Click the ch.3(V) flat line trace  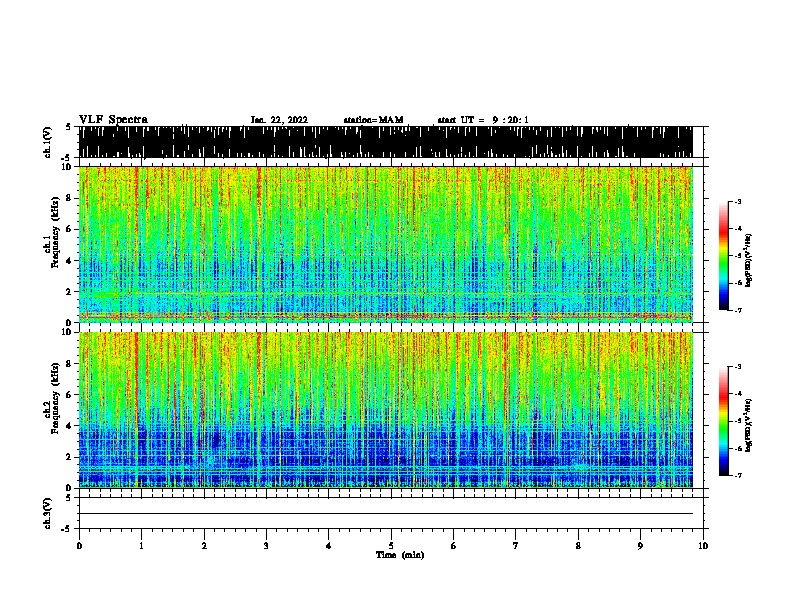tap(386, 514)
